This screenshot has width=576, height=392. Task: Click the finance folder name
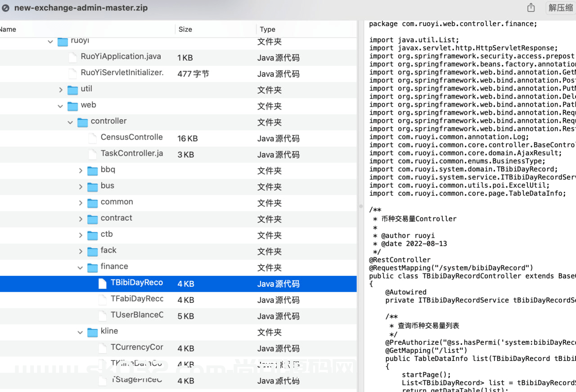pyautogui.click(x=114, y=266)
